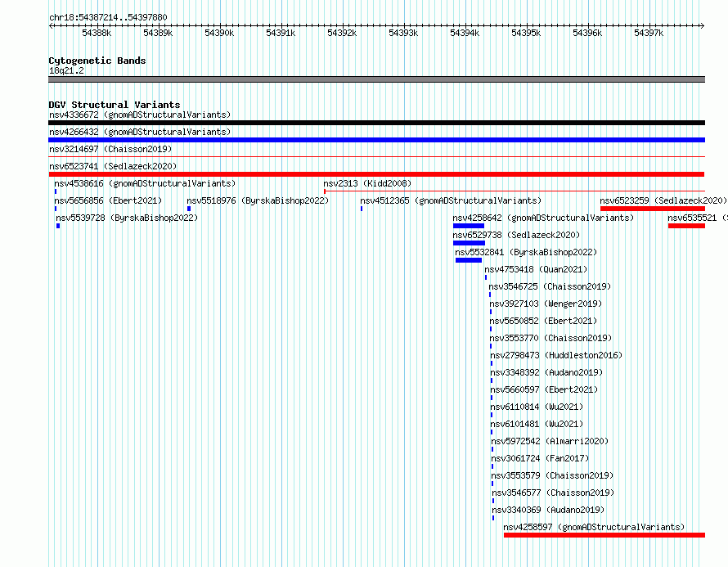This screenshot has width=728, height=567.
Task: Open nsv6101481 Wu2021 variant label
Action: (x=537, y=424)
